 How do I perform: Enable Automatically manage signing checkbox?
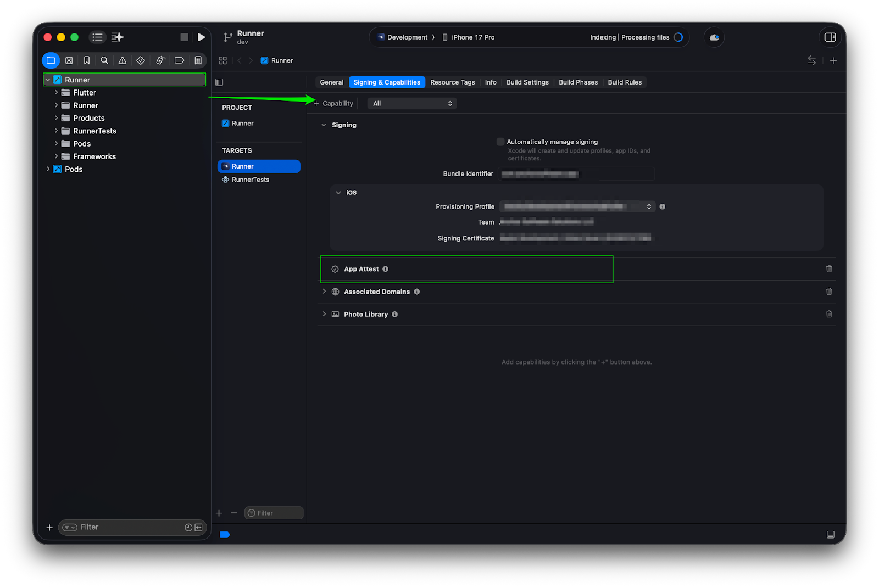500,142
